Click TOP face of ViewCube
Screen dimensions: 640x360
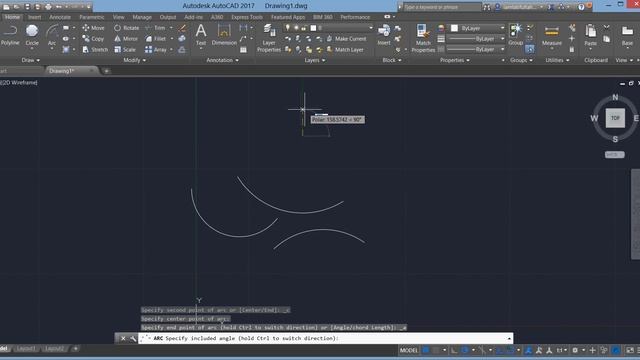coord(615,118)
